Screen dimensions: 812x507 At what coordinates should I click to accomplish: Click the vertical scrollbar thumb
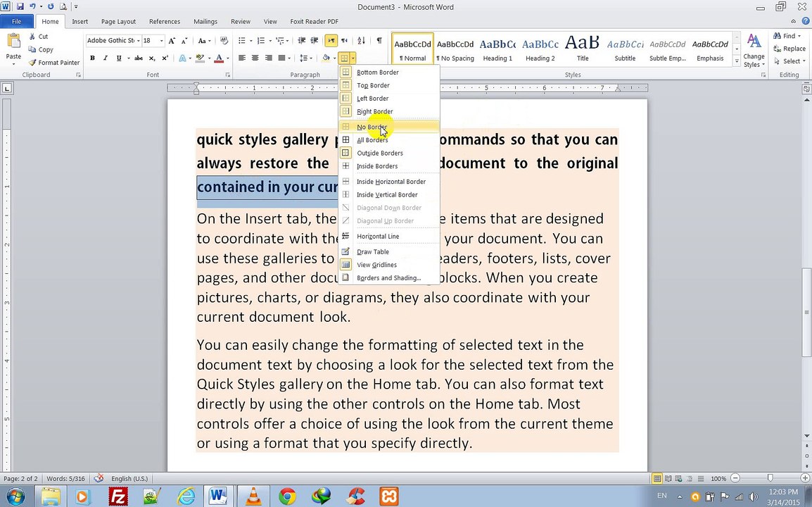tap(806, 312)
